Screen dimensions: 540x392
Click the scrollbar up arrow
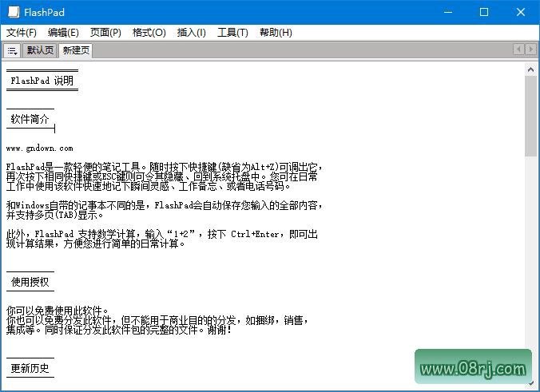point(530,70)
